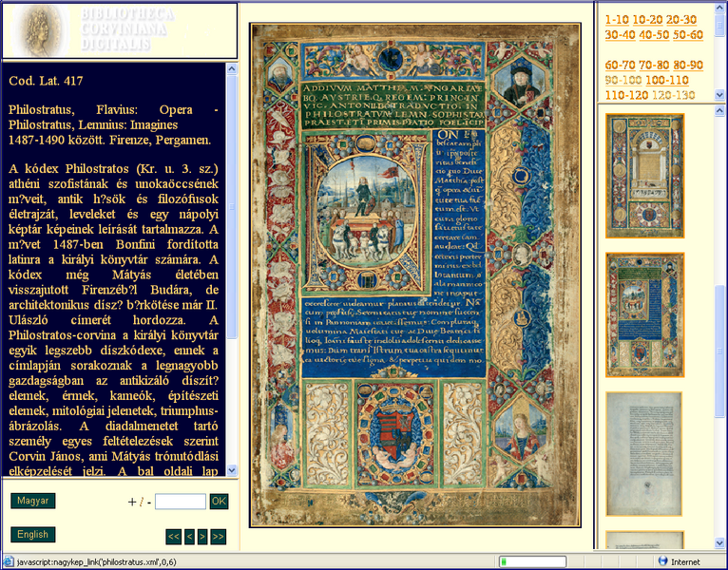Go to first page with << button
728x570 pixels.
coord(174,537)
